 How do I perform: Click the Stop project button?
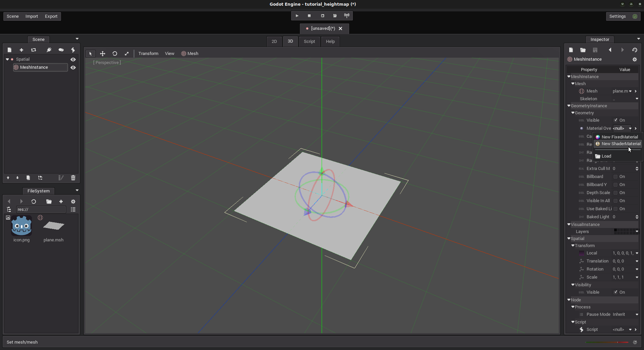pyautogui.click(x=309, y=16)
